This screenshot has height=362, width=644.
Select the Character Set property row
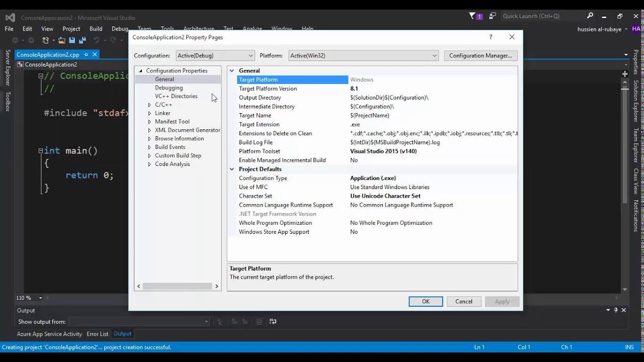pos(377,196)
